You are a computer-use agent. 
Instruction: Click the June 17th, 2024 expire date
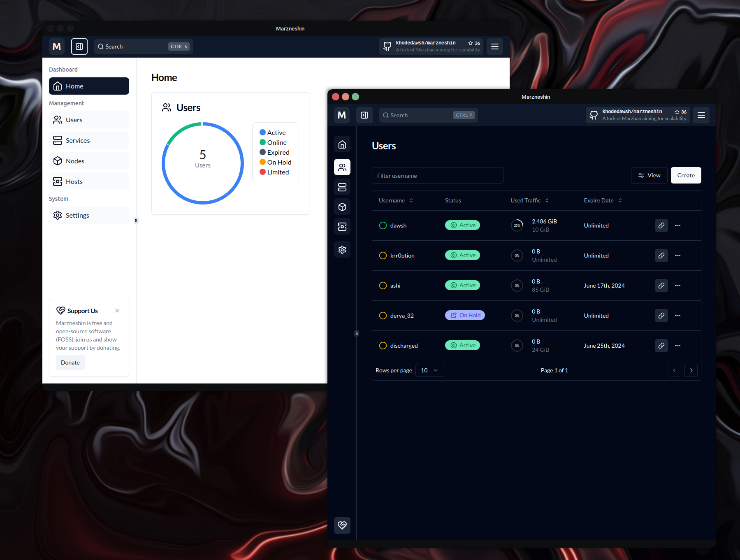(x=604, y=286)
